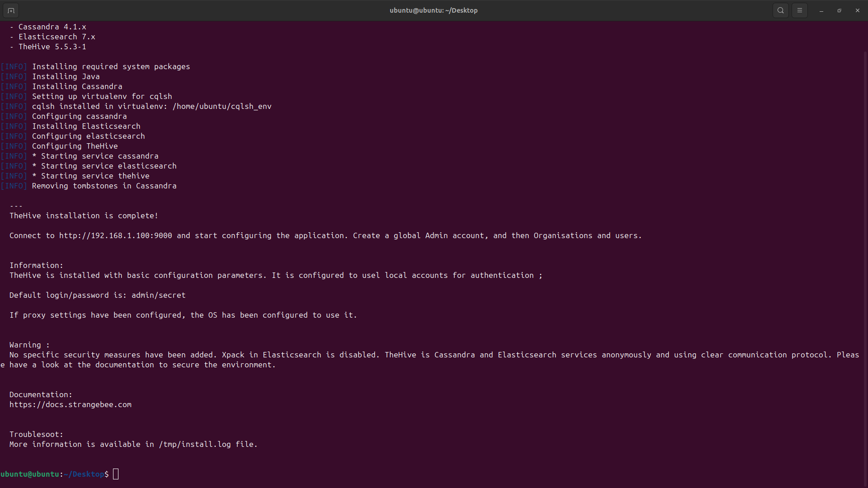Click the window title ubuntu@ubuntu: ~/Desktop
This screenshot has height=488, width=868.
433,10
